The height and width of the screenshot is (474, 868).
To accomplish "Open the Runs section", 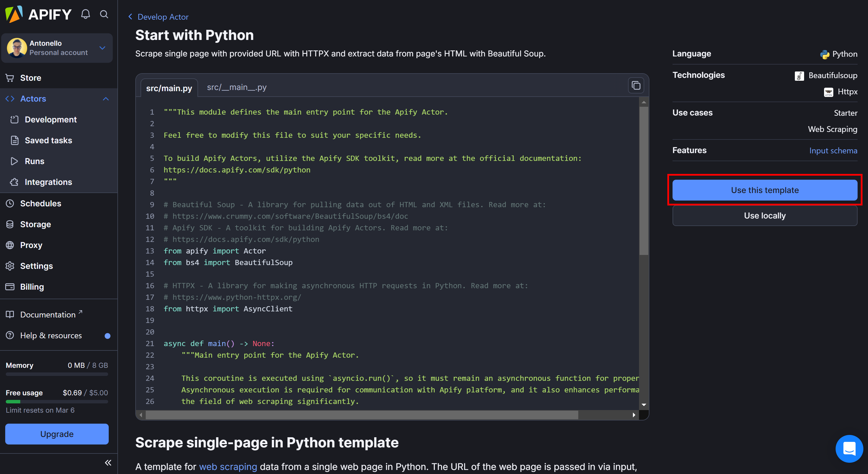I will (x=35, y=161).
